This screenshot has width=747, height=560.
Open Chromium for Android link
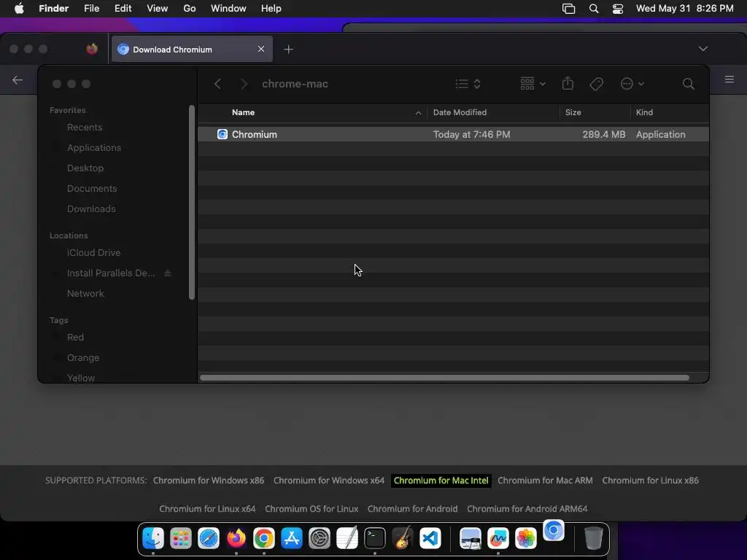point(413,508)
